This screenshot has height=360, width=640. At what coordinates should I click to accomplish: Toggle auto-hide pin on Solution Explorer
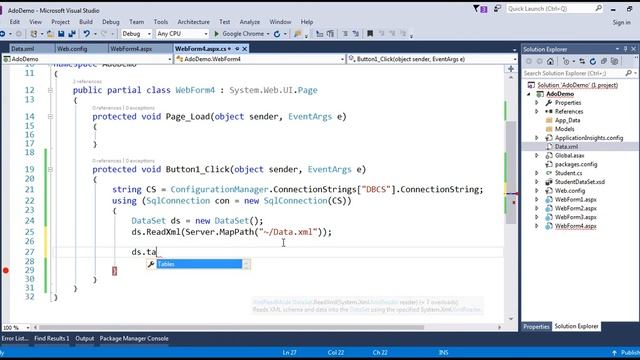point(625,49)
